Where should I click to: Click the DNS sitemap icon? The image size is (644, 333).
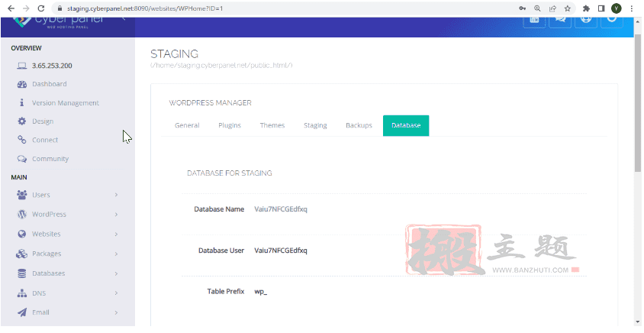point(22,293)
